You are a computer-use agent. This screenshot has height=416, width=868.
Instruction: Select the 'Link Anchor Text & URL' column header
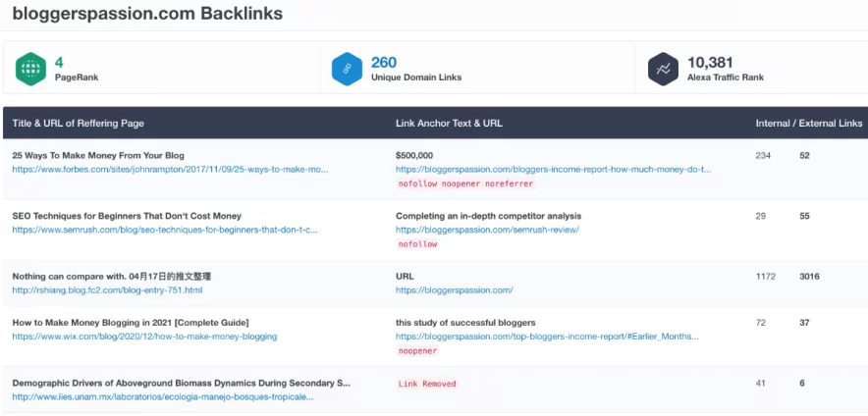coord(449,124)
